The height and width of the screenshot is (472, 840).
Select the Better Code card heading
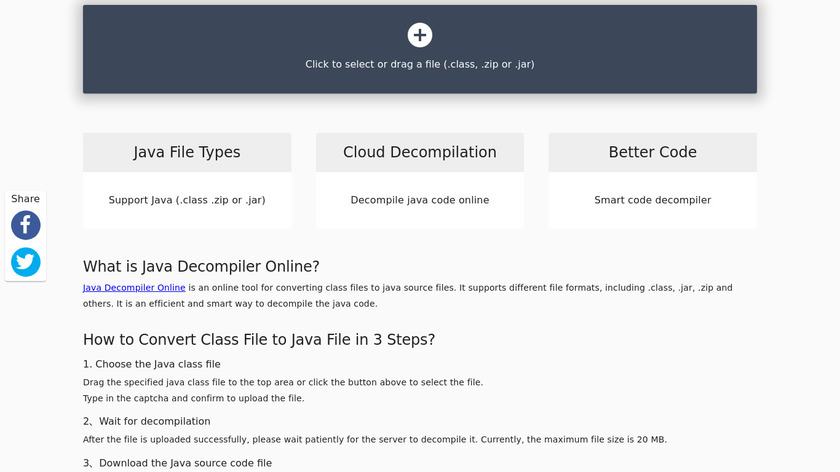[x=652, y=152]
